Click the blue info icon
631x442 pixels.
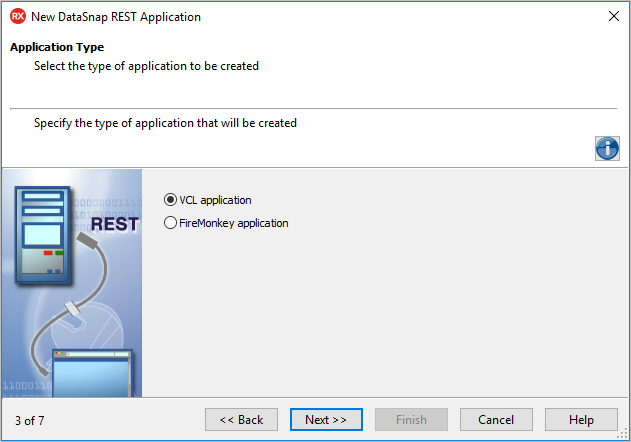(607, 149)
